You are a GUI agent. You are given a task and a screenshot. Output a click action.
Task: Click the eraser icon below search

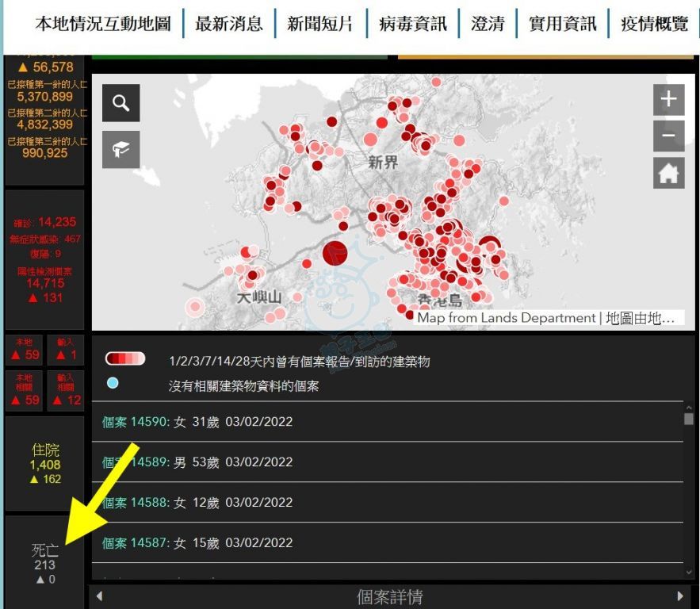coord(120,150)
